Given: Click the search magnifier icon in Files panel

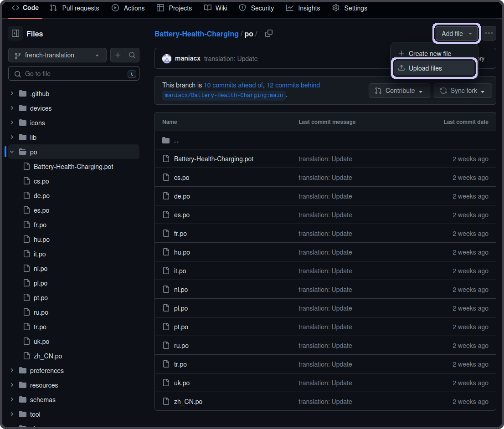Looking at the screenshot, I should pyautogui.click(x=132, y=55).
